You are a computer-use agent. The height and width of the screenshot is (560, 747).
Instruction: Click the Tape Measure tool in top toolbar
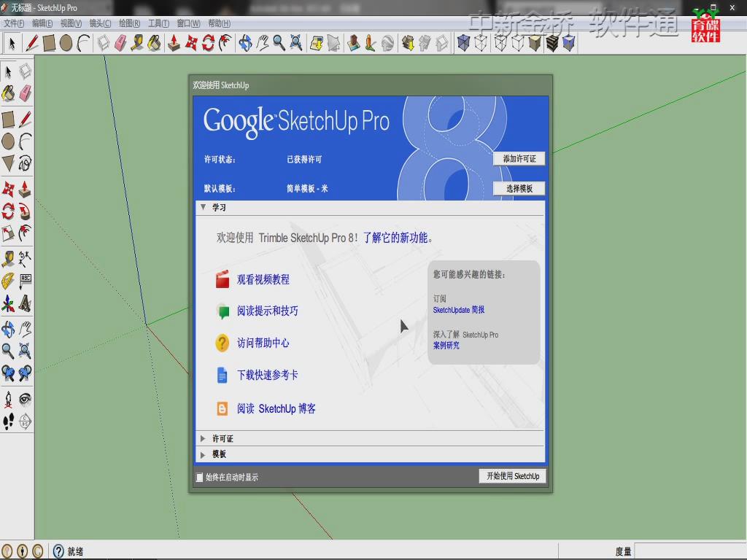[x=138, y=43]
